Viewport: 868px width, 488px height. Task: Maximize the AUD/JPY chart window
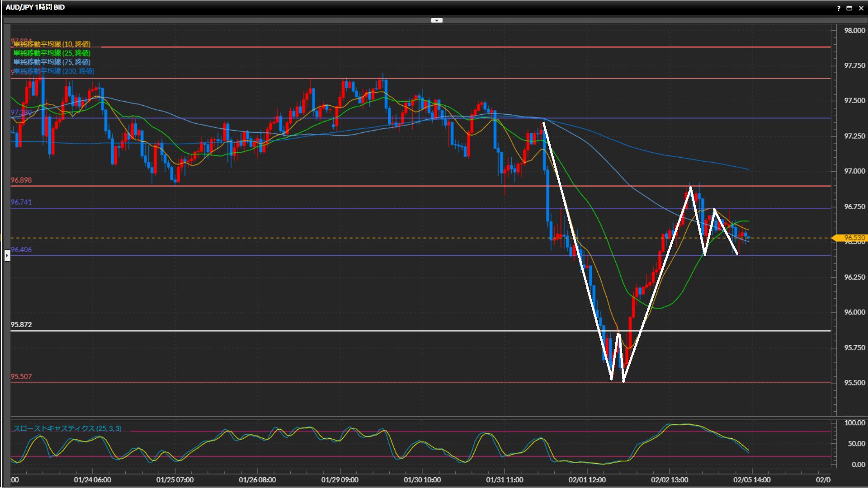(849, 8)
